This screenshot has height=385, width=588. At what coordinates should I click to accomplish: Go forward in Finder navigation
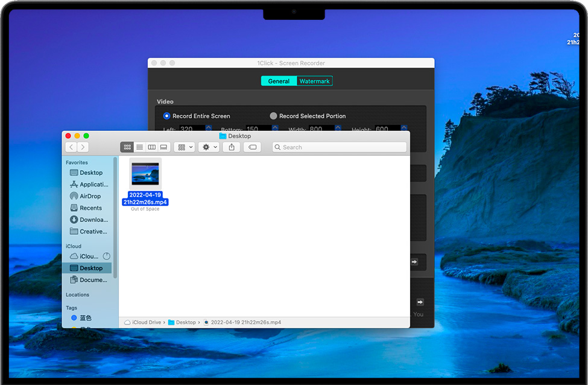(83, 147)
